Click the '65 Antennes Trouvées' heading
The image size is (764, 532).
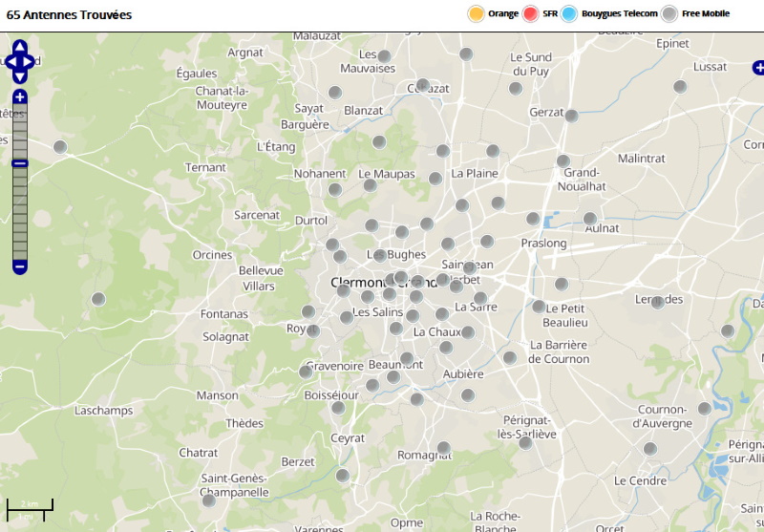click(x=70, y=15)
